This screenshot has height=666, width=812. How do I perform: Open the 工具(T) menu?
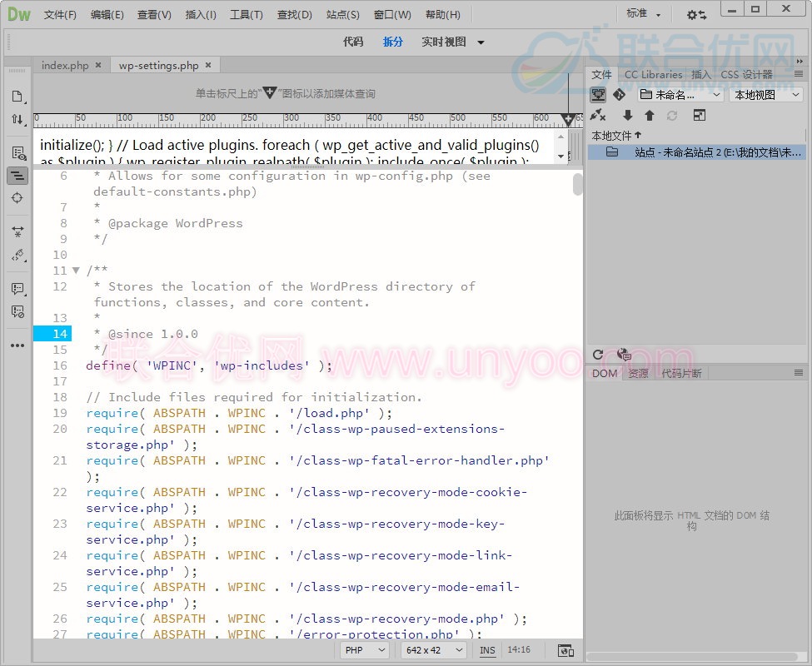pos(247,14)
